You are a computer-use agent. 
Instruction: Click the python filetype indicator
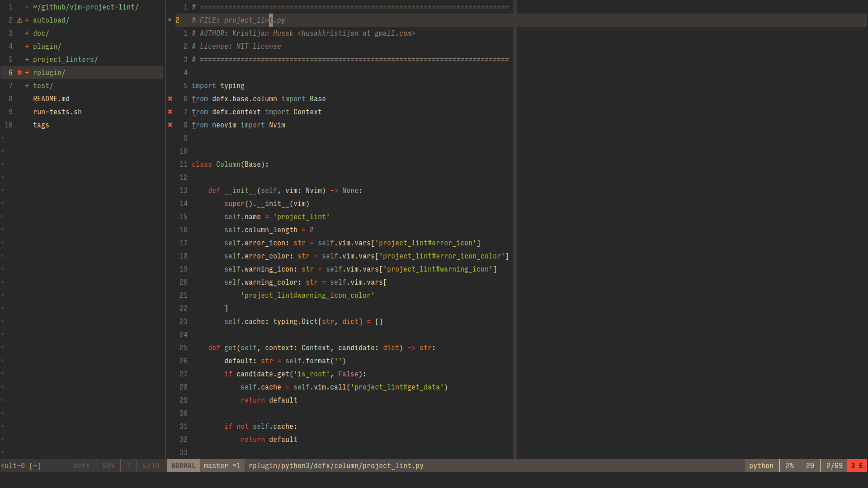[761, 466]
